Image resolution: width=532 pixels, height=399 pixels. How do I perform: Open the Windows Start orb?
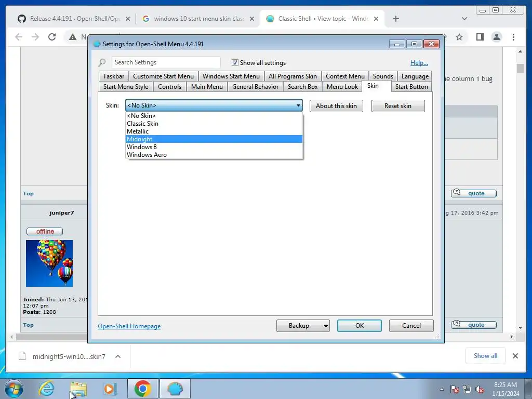click(14, 389)
